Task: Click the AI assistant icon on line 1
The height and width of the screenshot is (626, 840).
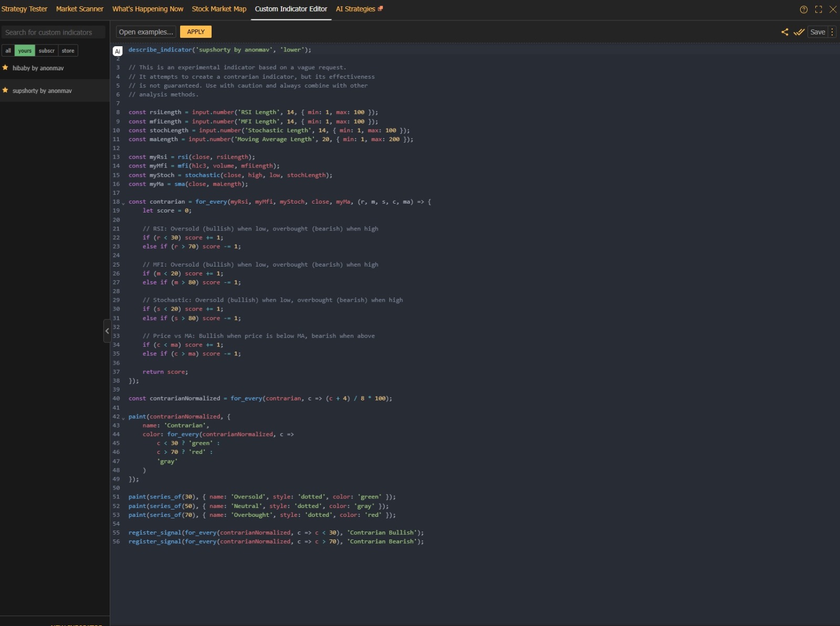Action: point(118,51)
